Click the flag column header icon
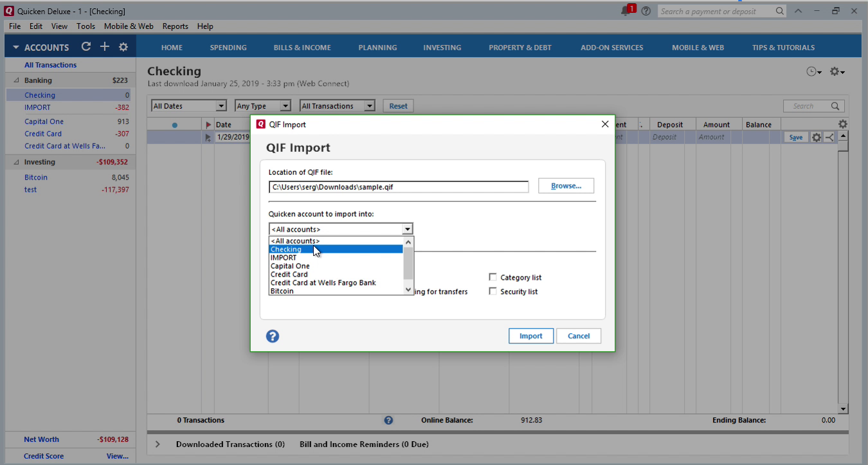This screenshot has width=868, height=465. (208, 125)
